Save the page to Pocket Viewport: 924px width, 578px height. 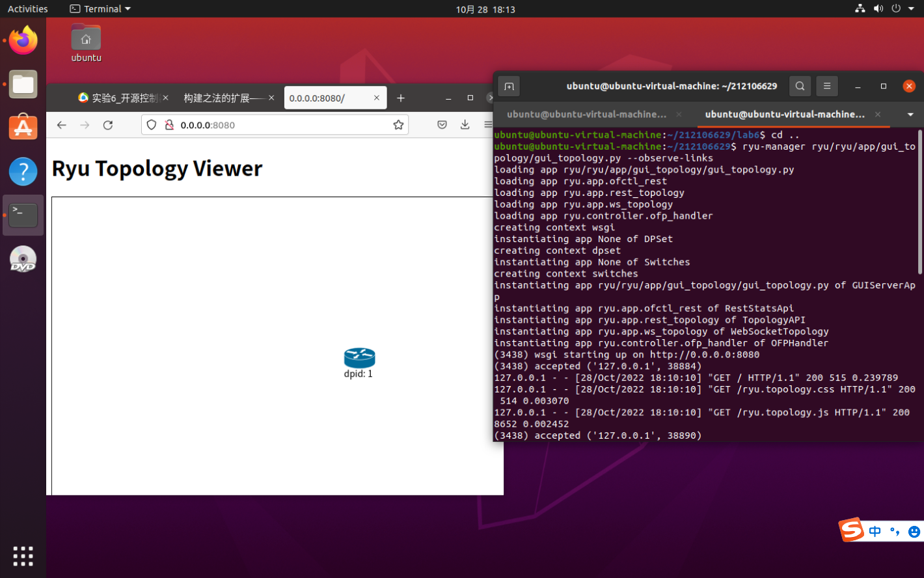coord(442,125)
